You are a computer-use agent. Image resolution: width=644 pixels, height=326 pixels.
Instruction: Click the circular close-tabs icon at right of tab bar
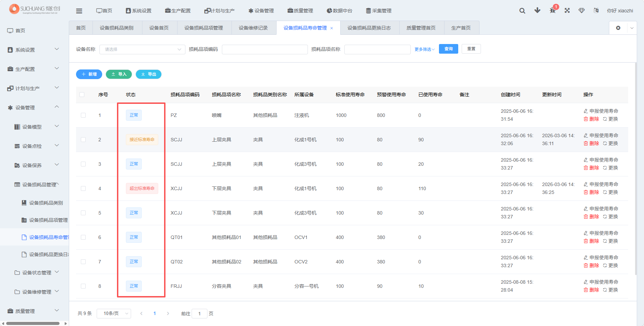[x=618, y=28]
